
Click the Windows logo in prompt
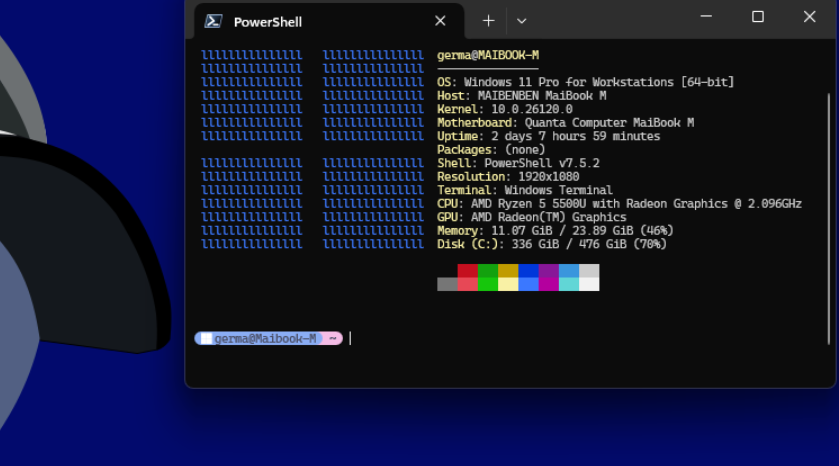(x=205, y=339)
